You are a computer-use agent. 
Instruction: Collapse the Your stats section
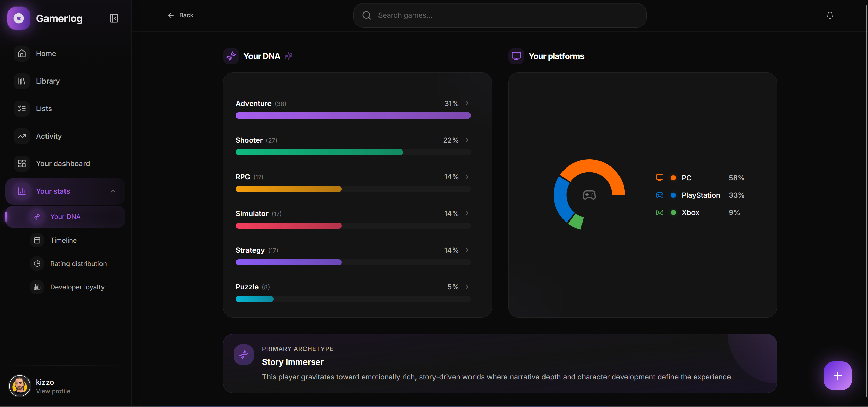pyautogui.click(x=113, y=191)
